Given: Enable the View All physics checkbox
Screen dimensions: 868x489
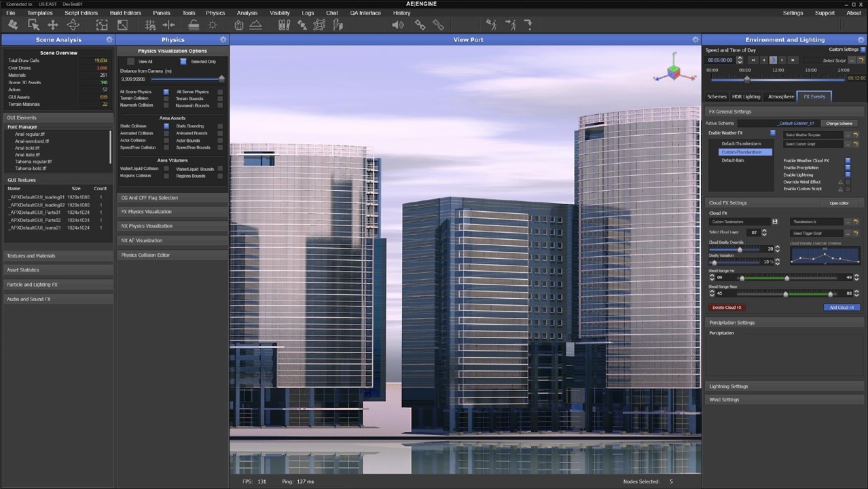Looking at the screenshot, I should pyautogui.click(x=131, y=62).
